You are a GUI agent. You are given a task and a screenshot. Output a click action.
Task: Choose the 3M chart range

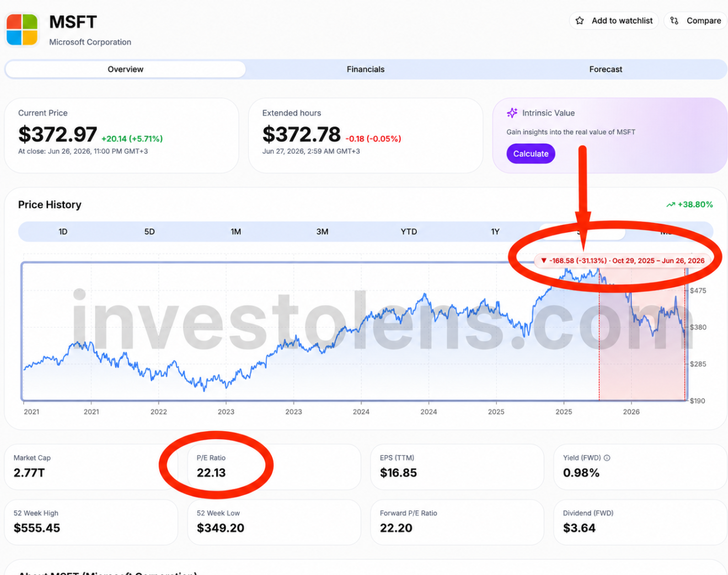(323, 232)
